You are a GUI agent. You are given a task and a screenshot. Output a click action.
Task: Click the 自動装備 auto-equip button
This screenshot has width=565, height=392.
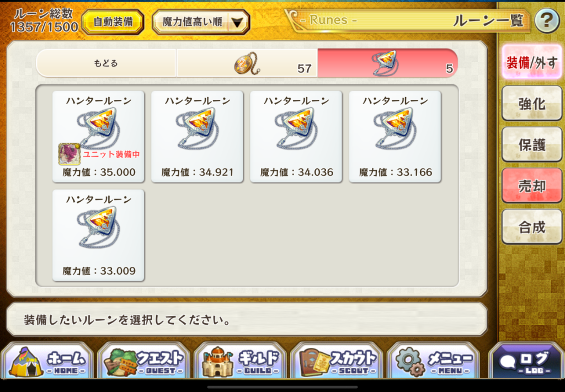pos(113,22)
